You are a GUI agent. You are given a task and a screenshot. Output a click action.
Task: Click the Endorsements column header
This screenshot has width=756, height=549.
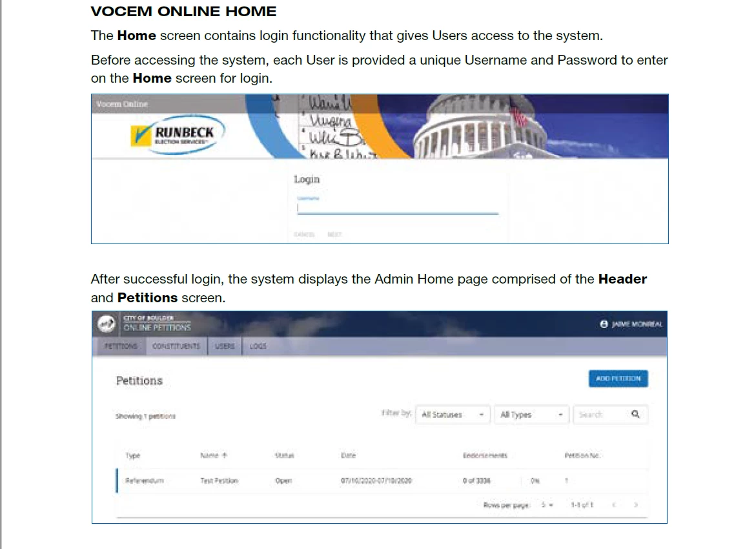pos(485,455)
